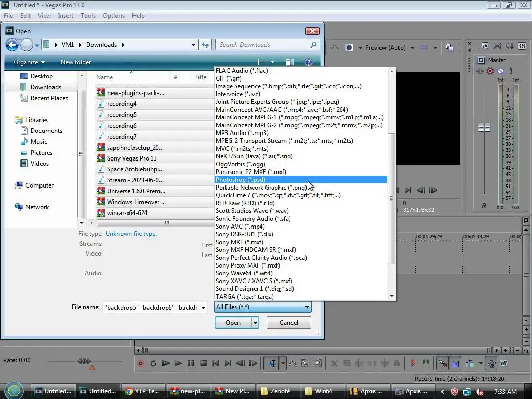Toggle the Dim Output button

pyautogui.click(x=510, y=46)
